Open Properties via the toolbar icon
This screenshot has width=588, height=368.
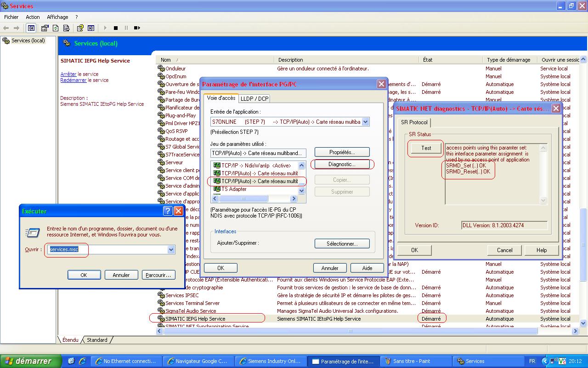45,28
